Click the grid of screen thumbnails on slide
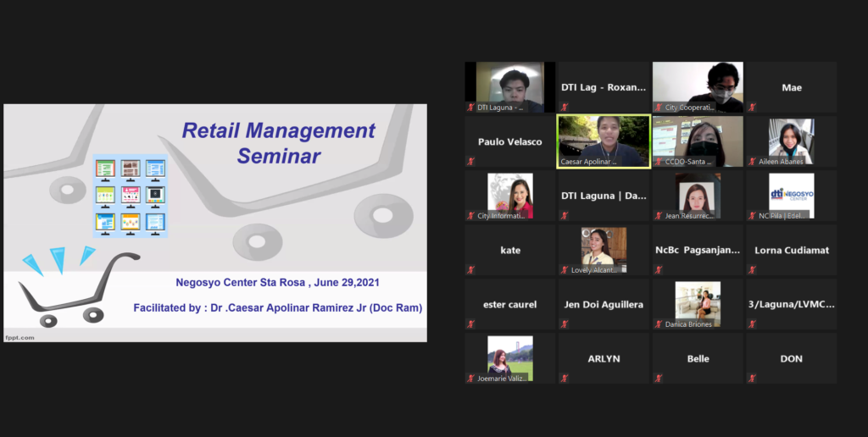868x437 pixels. tap(130, 196)
